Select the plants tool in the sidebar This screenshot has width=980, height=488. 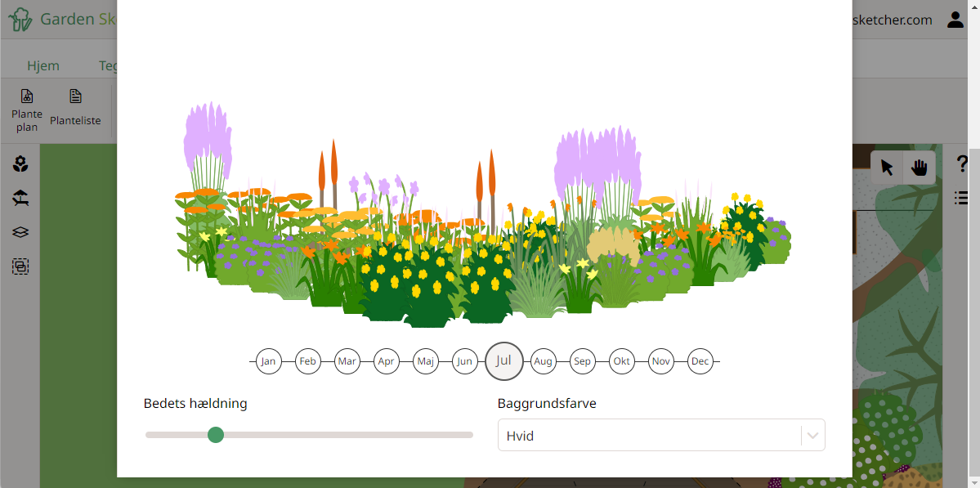pos(20,163)
